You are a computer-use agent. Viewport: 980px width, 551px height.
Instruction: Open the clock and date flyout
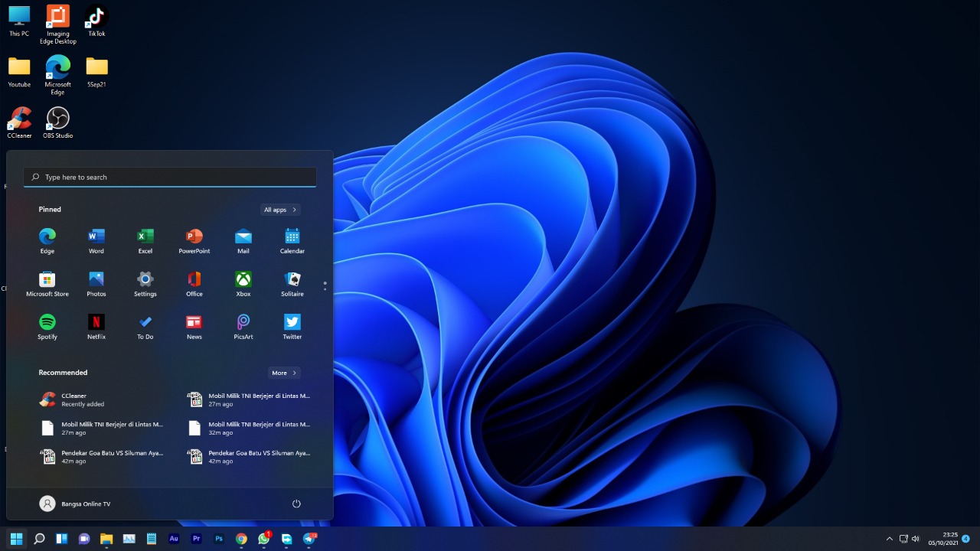943,539
